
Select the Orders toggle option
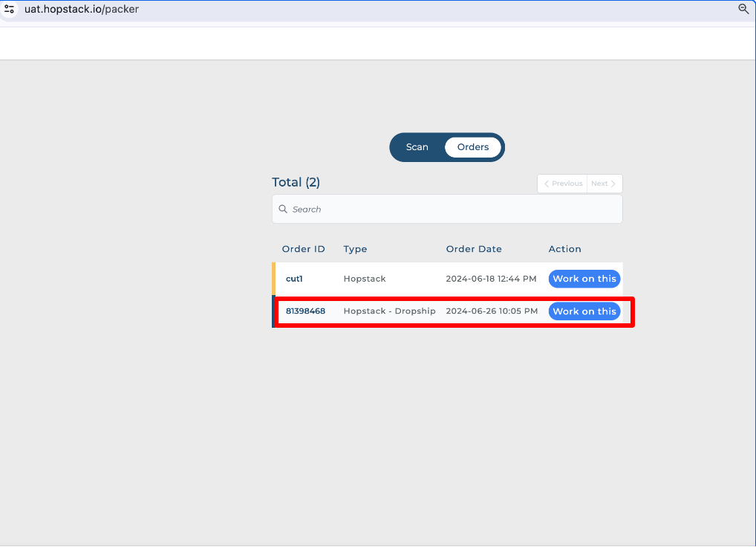click(x=472, y=147)
